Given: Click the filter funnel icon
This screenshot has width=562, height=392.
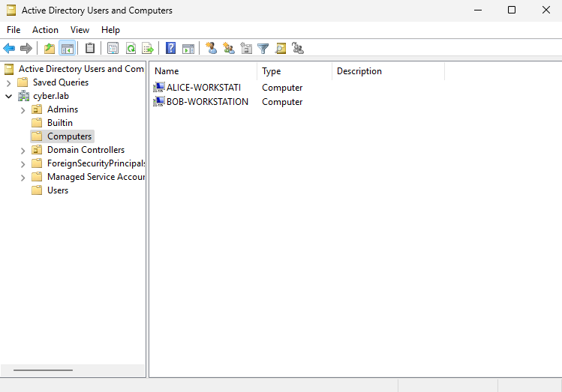Looking at the screenshot, I should [x=263, y=49].
